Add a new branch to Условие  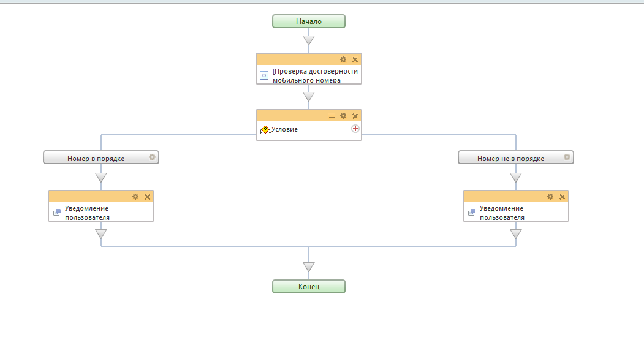click(x=355, y=129)
